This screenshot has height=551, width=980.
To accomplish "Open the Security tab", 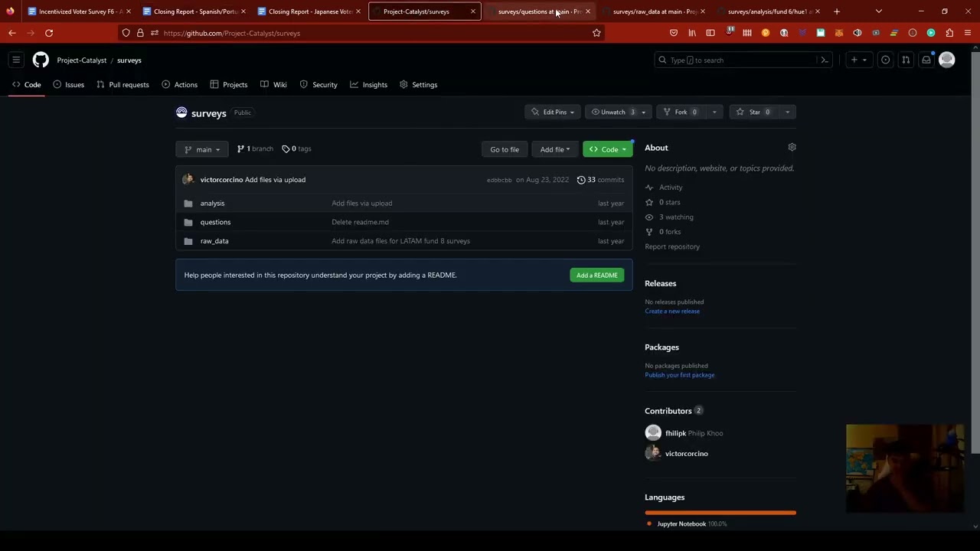I will pyautogui.click(x=318, y=85).
